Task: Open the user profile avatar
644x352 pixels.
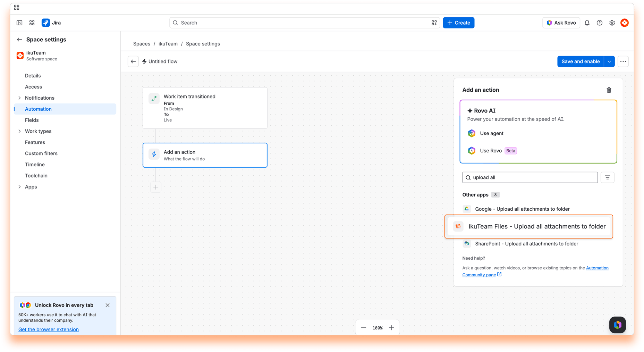Action: click(625, 23)
